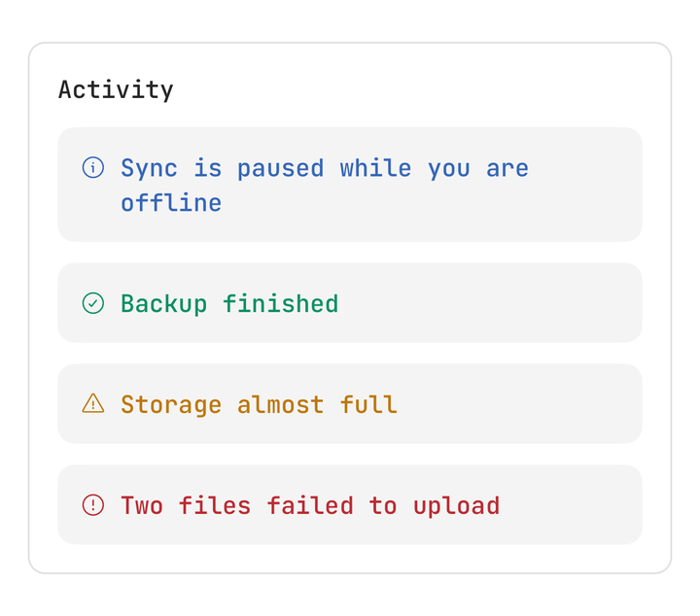Click the word 'offline' on the second line

pos(171,203)
